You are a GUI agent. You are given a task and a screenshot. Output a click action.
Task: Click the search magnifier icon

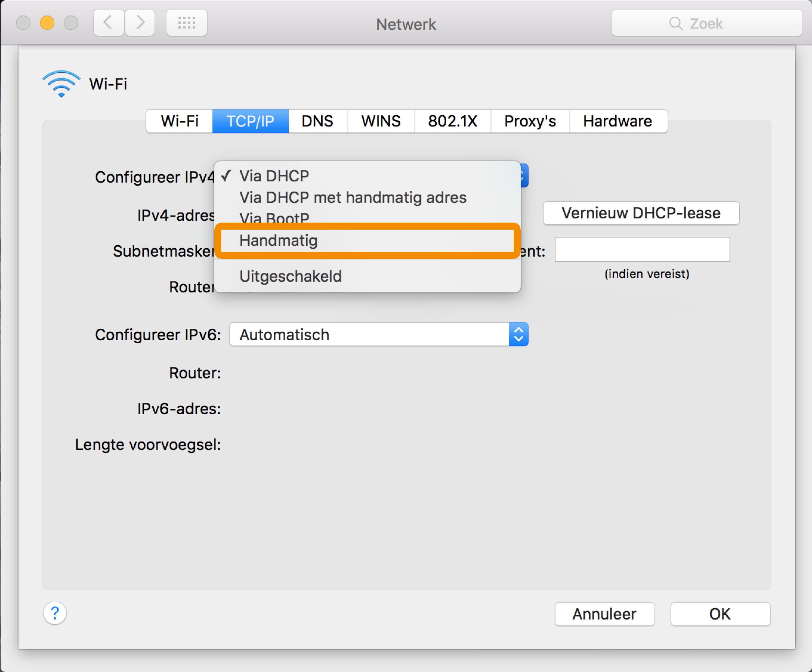pos(675,23)
